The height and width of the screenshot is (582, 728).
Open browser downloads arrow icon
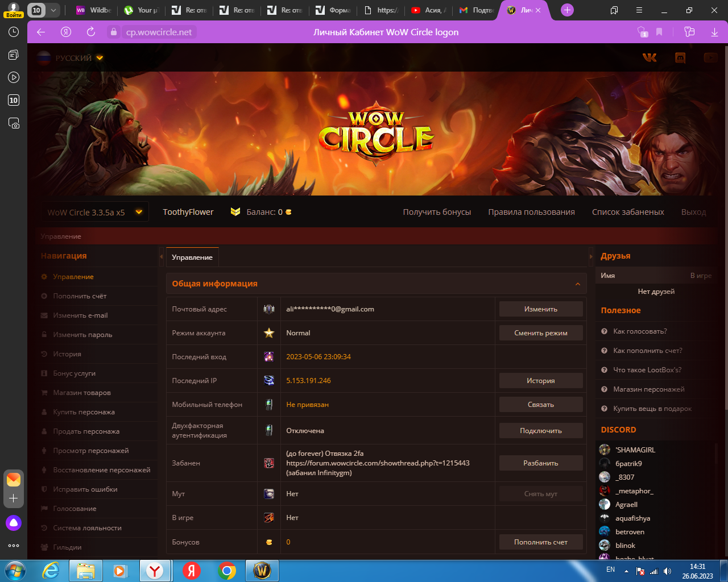(x=714, y=32)
